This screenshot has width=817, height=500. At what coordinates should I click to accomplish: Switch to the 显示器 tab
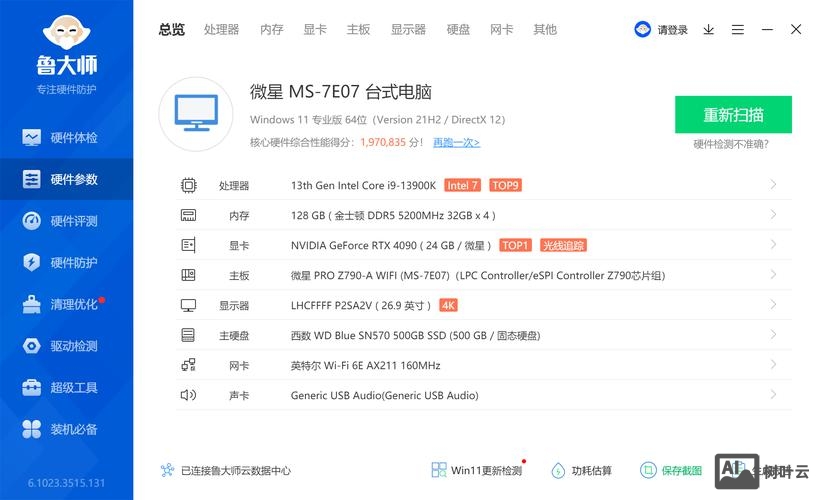tap(408, 30)
